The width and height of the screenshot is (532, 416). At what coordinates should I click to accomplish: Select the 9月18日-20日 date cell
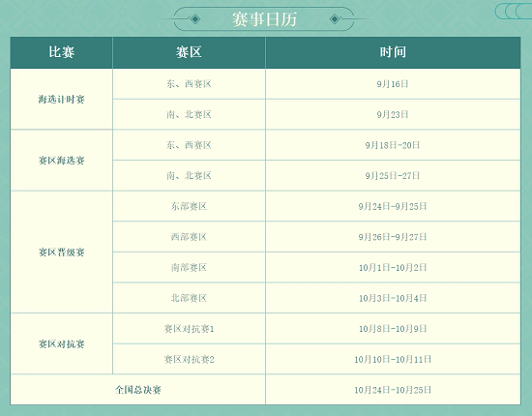click(x=393, y=145)
